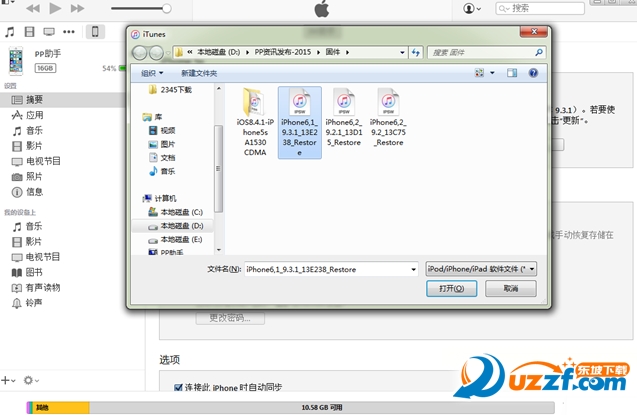Select 图片 library in the navigation tree
Screen dimensions: 637x415
coord(162,144)
